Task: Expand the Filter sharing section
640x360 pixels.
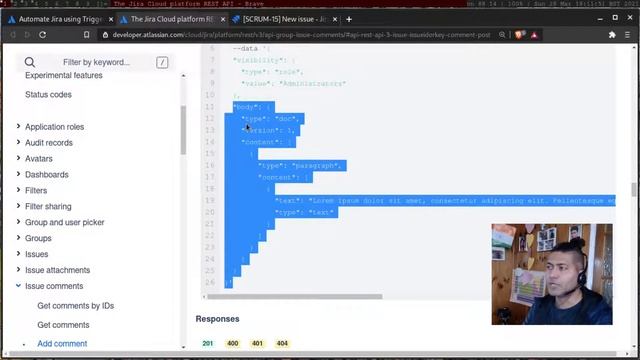Action: tap(18, 206)
